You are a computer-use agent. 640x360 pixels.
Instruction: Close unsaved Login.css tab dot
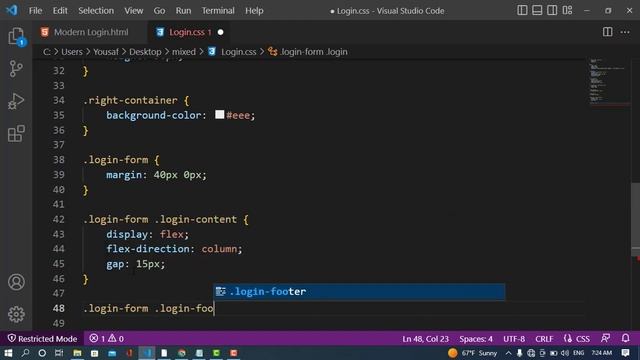click(x=220, y=32)
